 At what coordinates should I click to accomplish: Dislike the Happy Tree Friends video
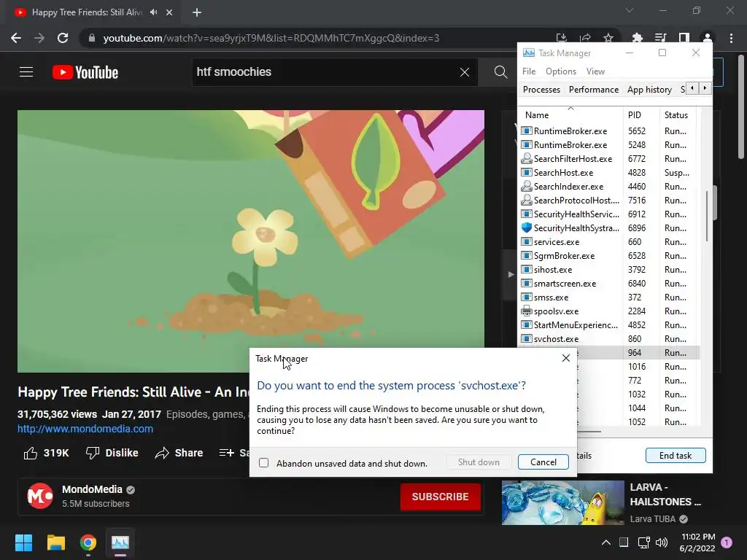click(x=112, y=453)
